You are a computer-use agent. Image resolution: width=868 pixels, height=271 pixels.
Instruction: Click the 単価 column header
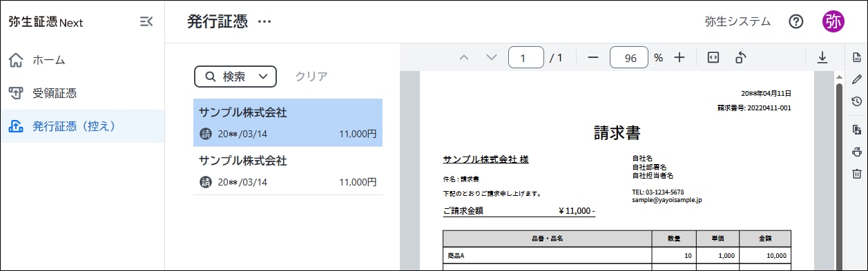(717, 239)
